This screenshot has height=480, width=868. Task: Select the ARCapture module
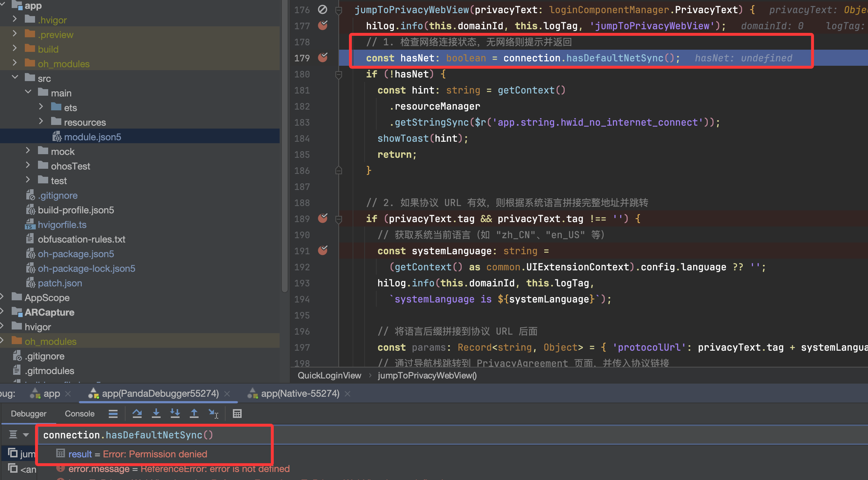tap(49, 312)
